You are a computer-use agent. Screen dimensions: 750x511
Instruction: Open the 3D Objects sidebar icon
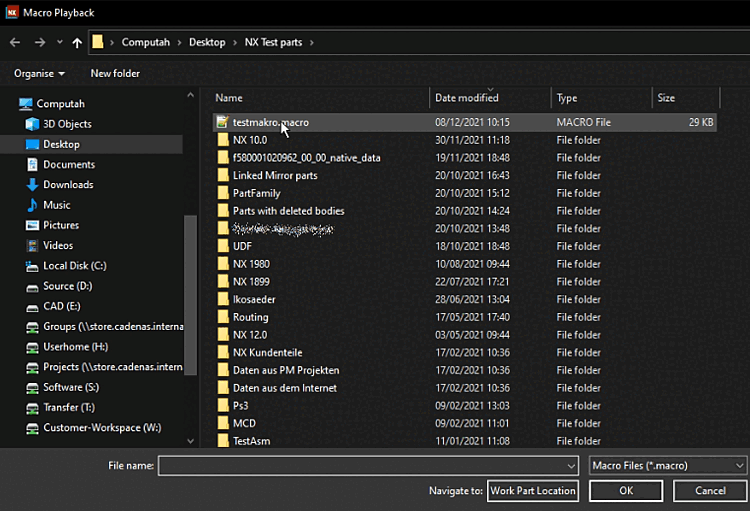coord(31,124)
